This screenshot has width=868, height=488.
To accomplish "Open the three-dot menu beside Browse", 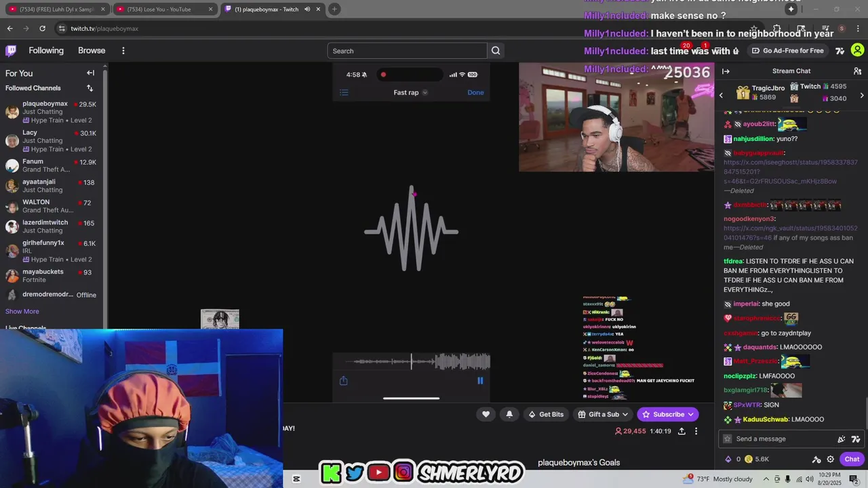I will (123, 51).
